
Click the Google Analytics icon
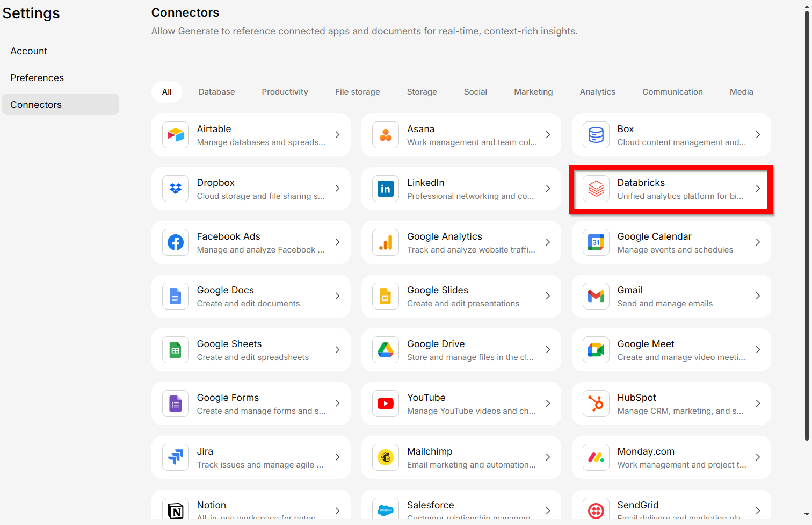pyautogui.click(x=386, y=242)
